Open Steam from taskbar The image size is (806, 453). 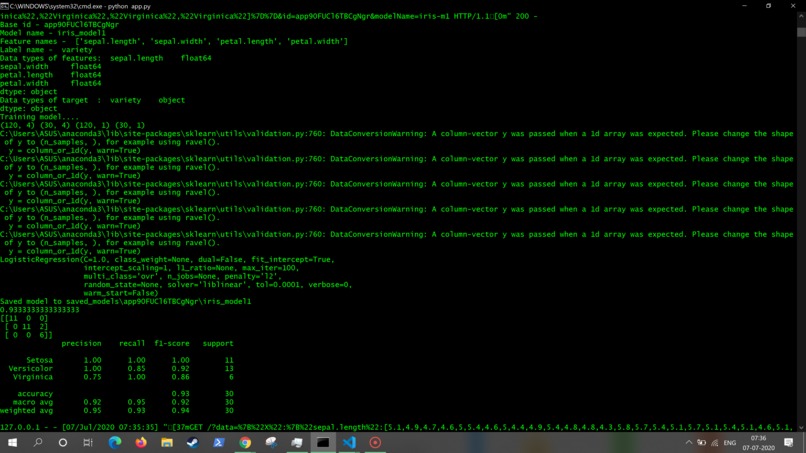point(193,442)
